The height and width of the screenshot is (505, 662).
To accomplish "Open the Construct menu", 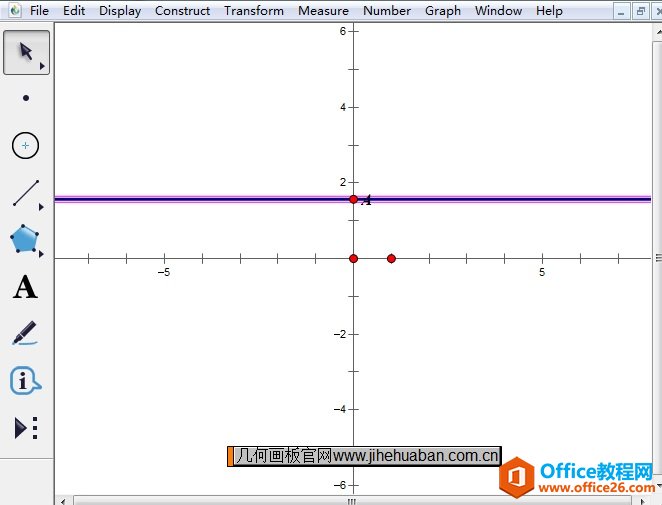I will (x=182, y=11).
